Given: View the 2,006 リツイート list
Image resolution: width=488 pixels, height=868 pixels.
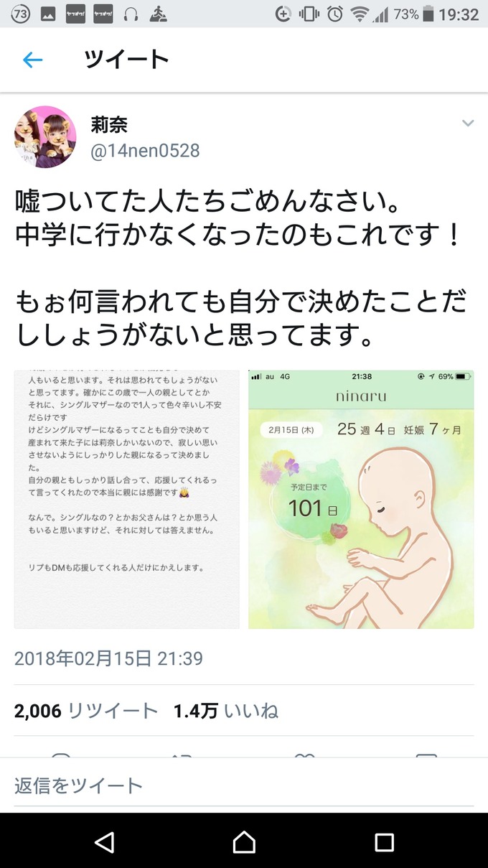Looking at the screenshot, I should tap(86, 711).
